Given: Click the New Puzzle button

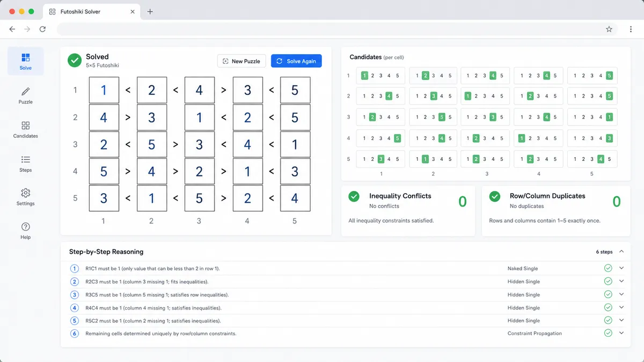Looking at the screenshot, I should (x=241, y=61).
